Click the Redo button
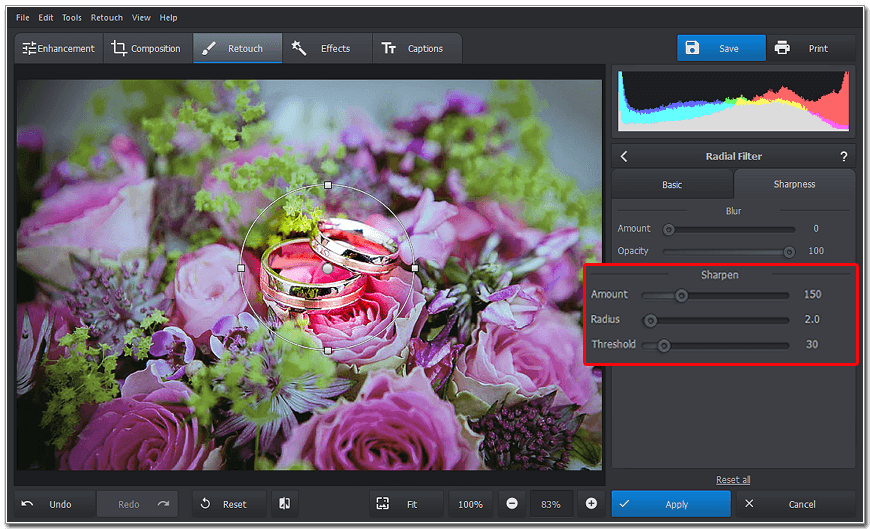 tap(137, 504)
